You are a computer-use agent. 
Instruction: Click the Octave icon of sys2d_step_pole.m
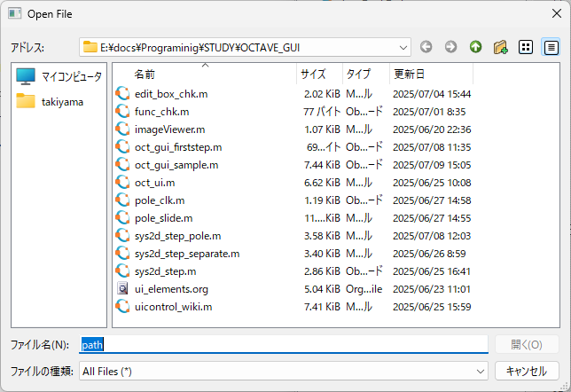point(122,236)
